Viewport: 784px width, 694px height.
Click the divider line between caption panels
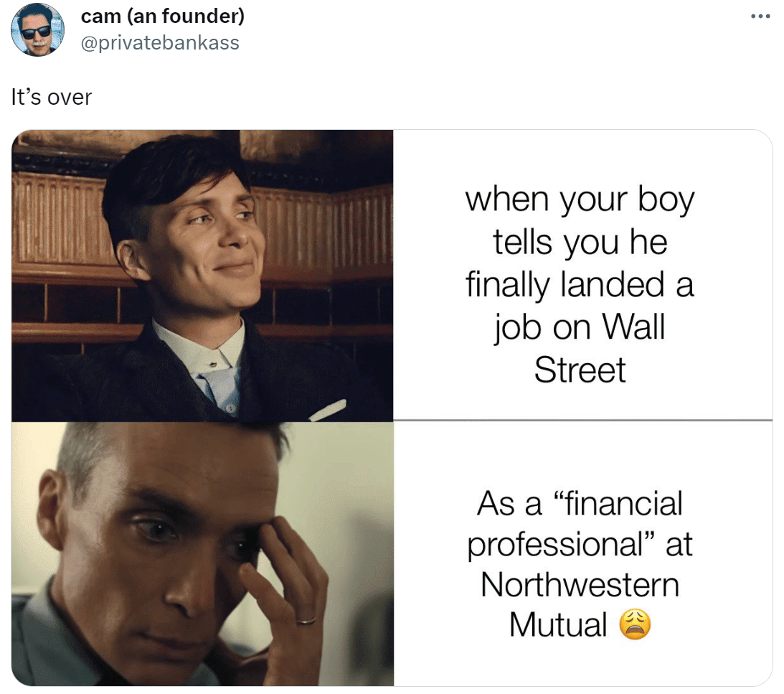tap(583, 421)
